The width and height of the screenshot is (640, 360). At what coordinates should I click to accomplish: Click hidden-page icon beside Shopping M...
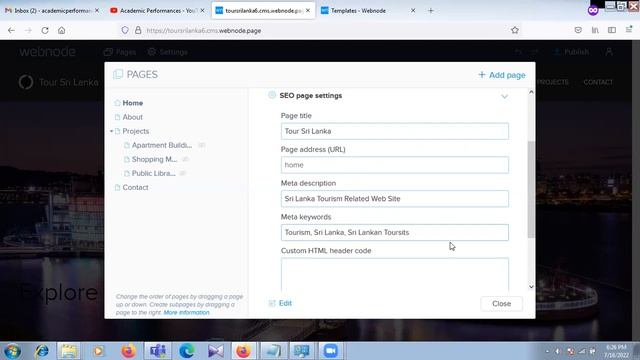point(185,159)
